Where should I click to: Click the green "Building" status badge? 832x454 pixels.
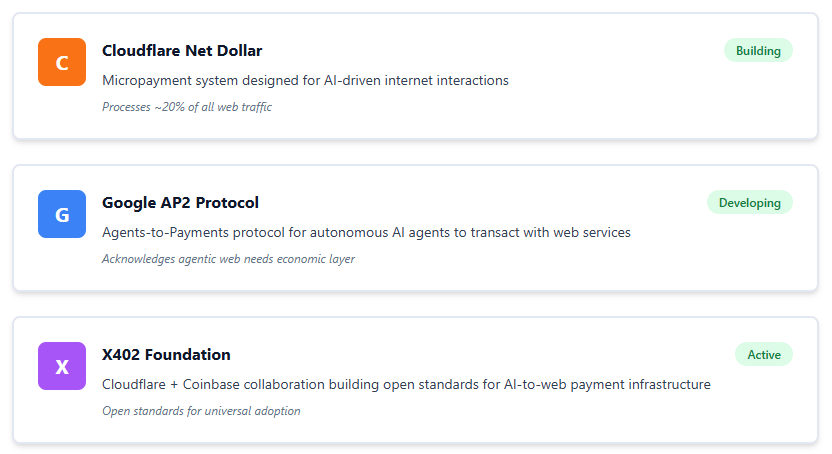click(758, 51)
